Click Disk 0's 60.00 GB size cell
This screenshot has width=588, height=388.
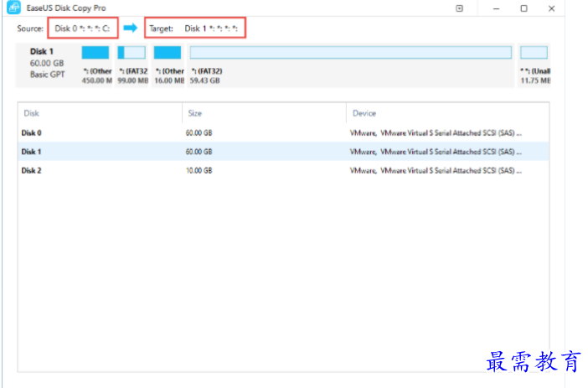click(199, 133)
